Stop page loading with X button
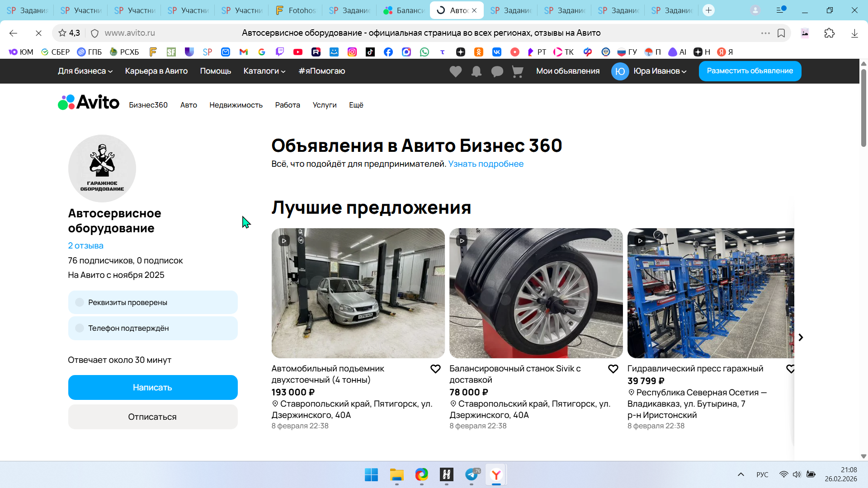Screen dimensions: 868x488 tap(38, 33)
